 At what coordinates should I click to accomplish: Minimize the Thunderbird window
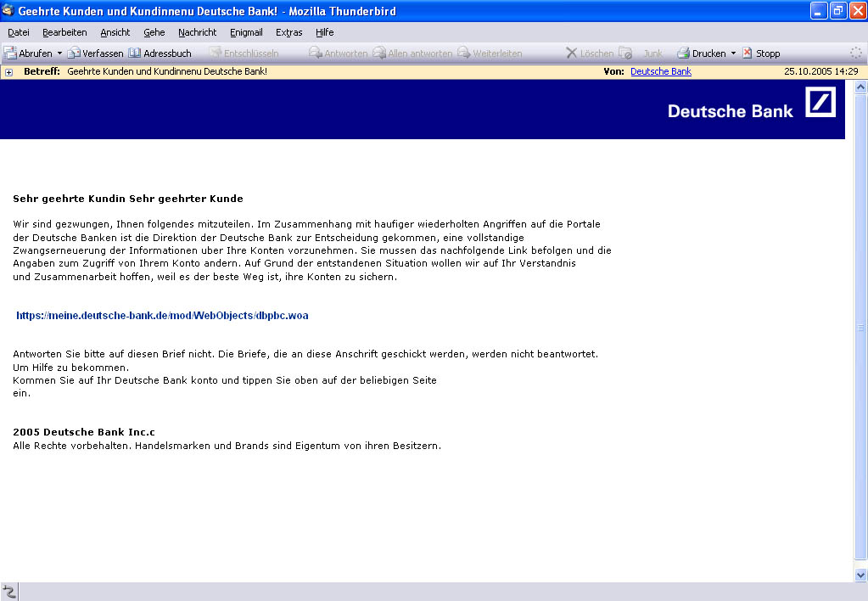pyautogui.click(x=819, y=10)
